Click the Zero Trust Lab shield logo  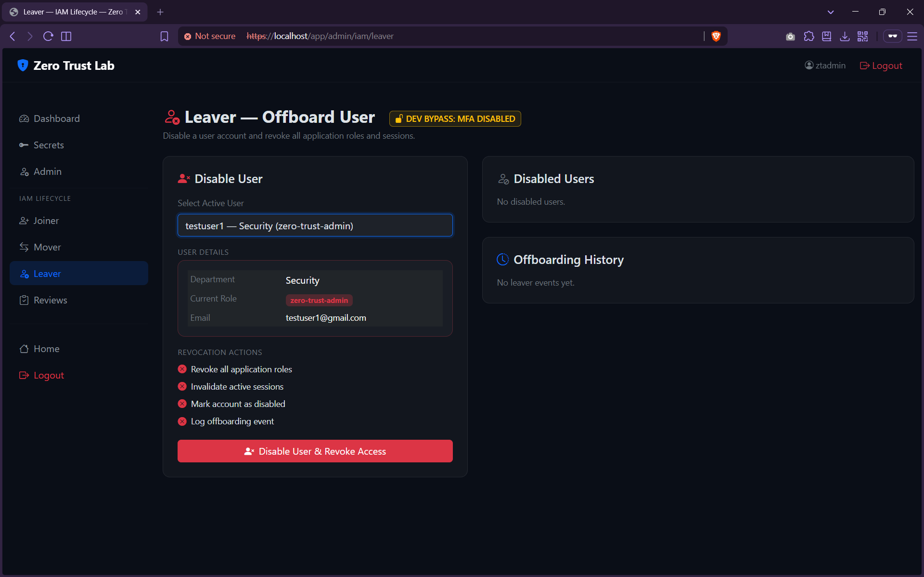tap(23, 66)
